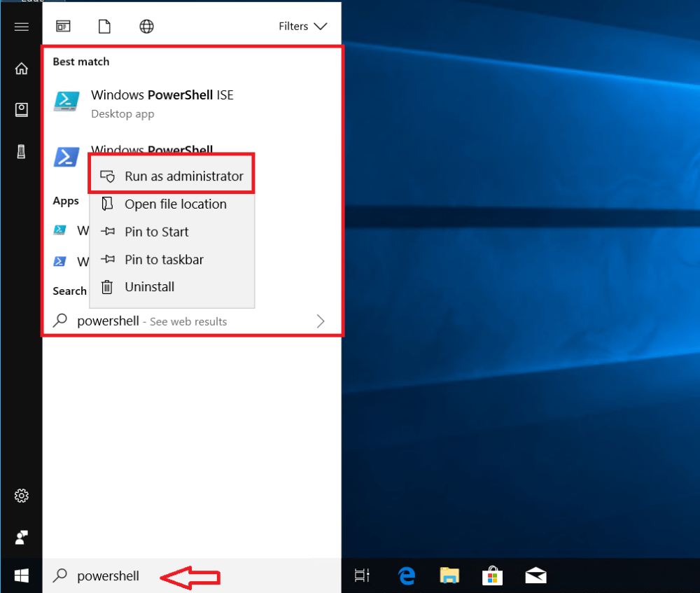The width and height of the screenshot is (700, 593).
Task: Click the Task View taskbar button
Action: tap(362, 575)
